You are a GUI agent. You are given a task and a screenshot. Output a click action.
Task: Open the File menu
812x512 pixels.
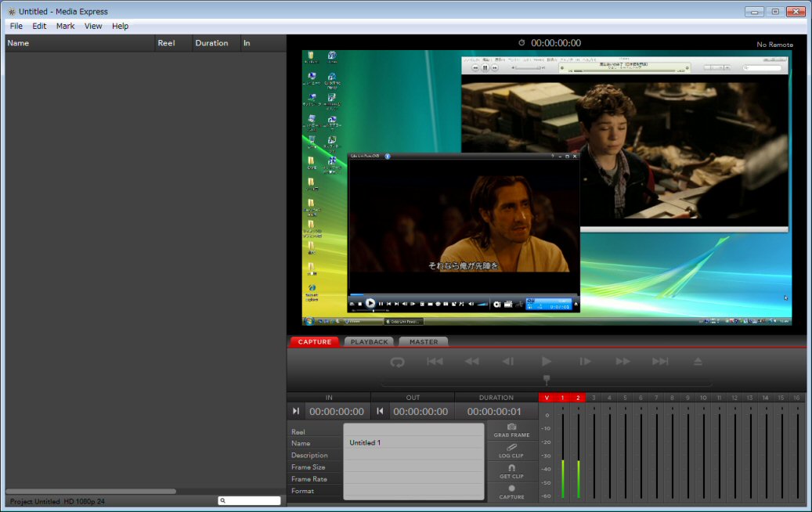16,26
